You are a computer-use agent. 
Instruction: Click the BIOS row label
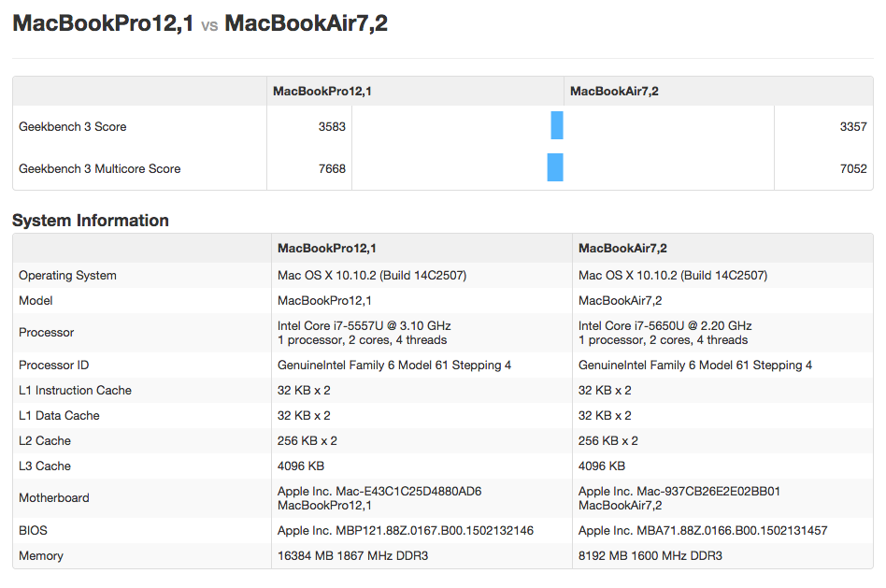[x=33, y=530]
